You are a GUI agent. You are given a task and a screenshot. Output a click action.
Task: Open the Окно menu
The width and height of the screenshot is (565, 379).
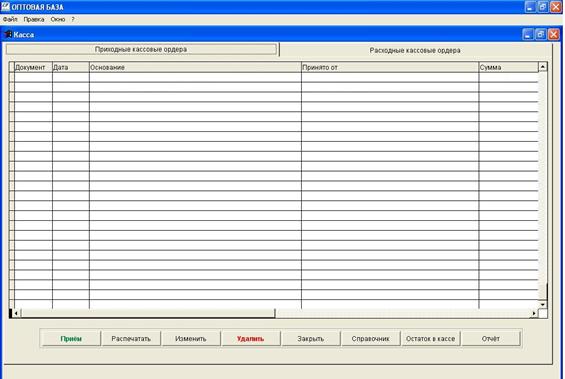click(58, 19)
